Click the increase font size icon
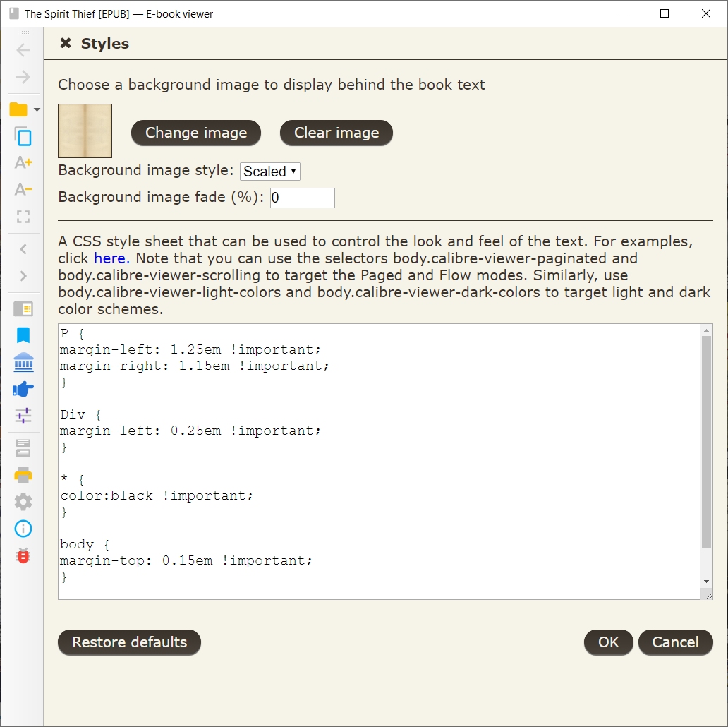The height and width of the screenshot is (727, 728). pos(23,163)
